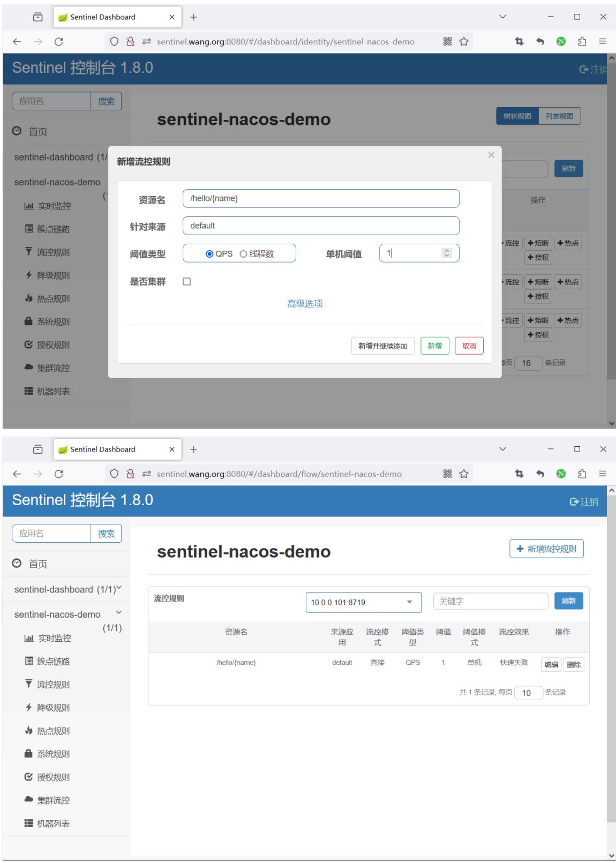Click 搜索 button in flow rules window
The height and width of the screenshot is (863, 616).
[x=106, y=534]
